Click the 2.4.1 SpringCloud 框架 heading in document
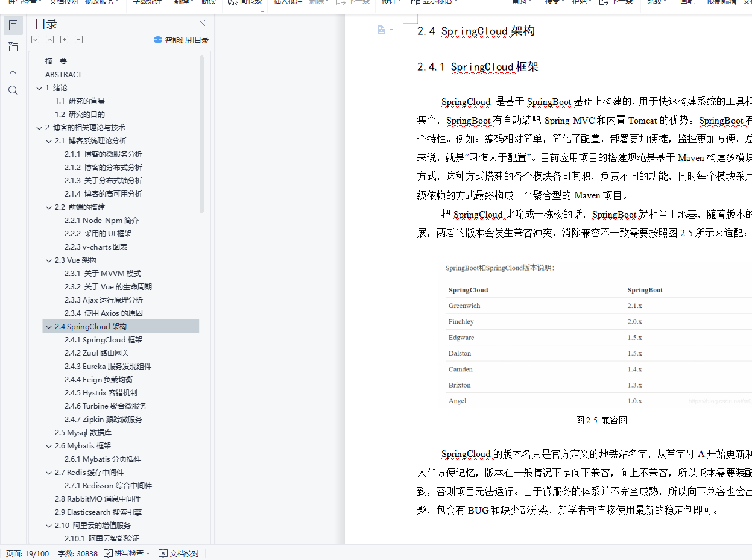The height and width of the screenshot is (560, 752). coord(478,67)
